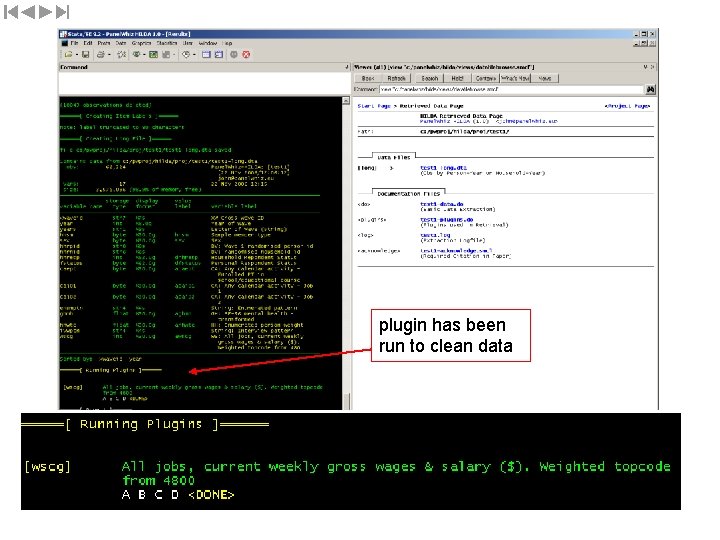Click the red Break icon
This screenshot has height=540, width=720.
tap(246, 55)
